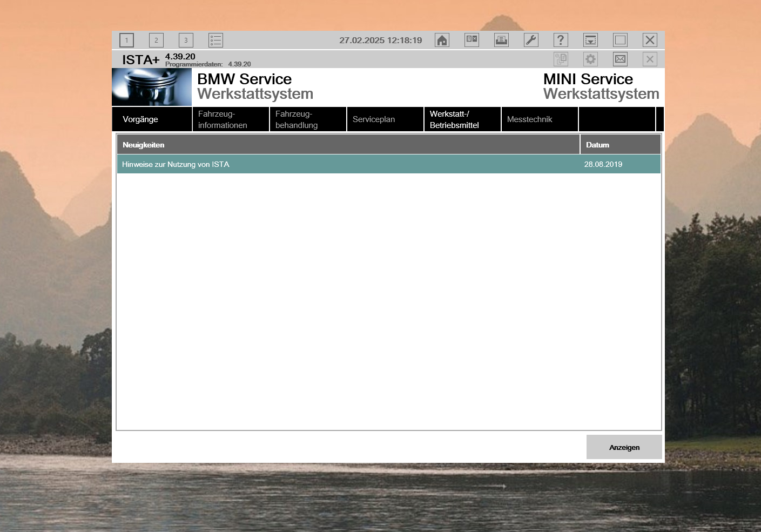Click the Neuigkeiten column header

(348, 145)
